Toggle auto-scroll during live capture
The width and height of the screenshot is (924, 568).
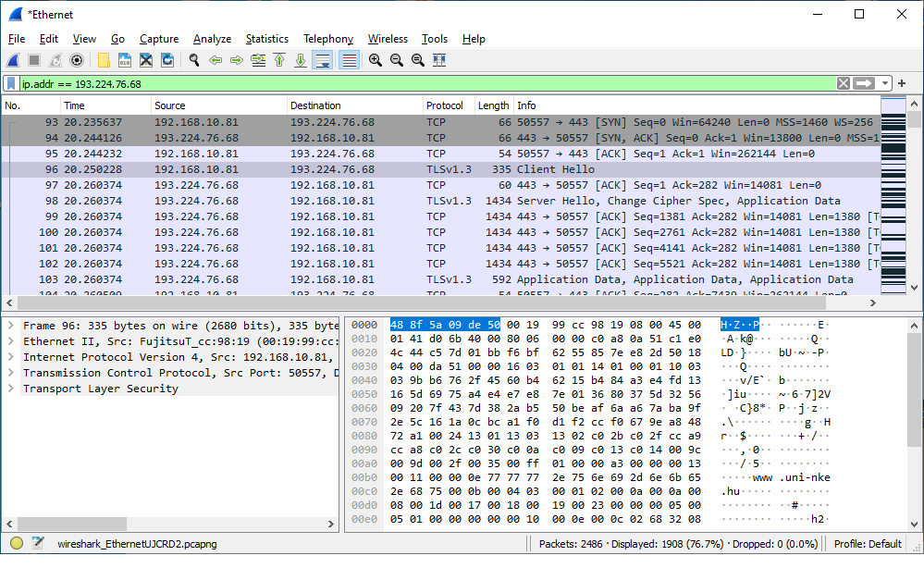click(x=323, y=60)
